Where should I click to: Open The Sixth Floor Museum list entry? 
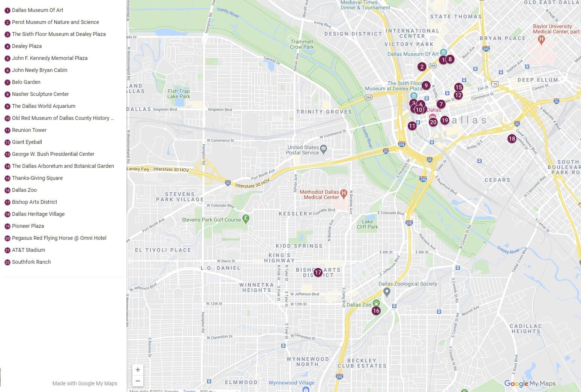click(x=59, y=34)
